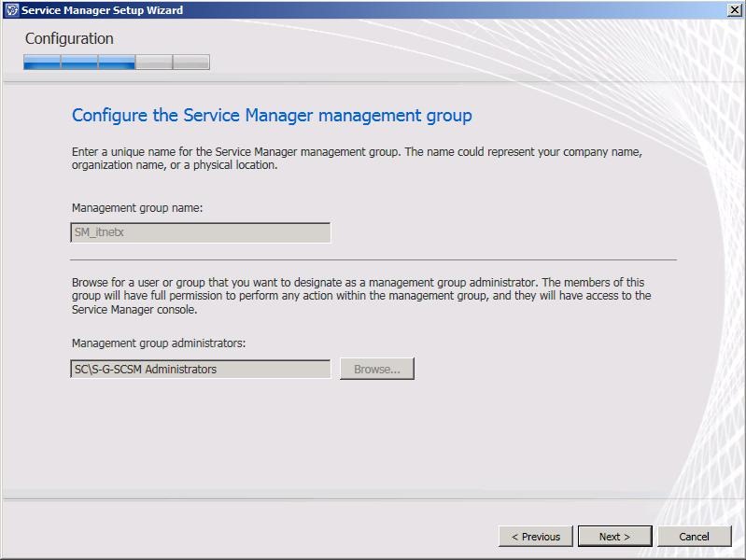Click the second filled progress bar segment
746x560 pixels.
click(79, 63)
